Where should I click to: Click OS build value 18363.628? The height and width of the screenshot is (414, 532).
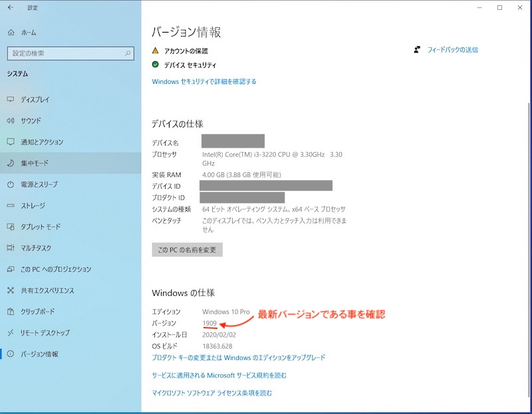pos(217,346)
